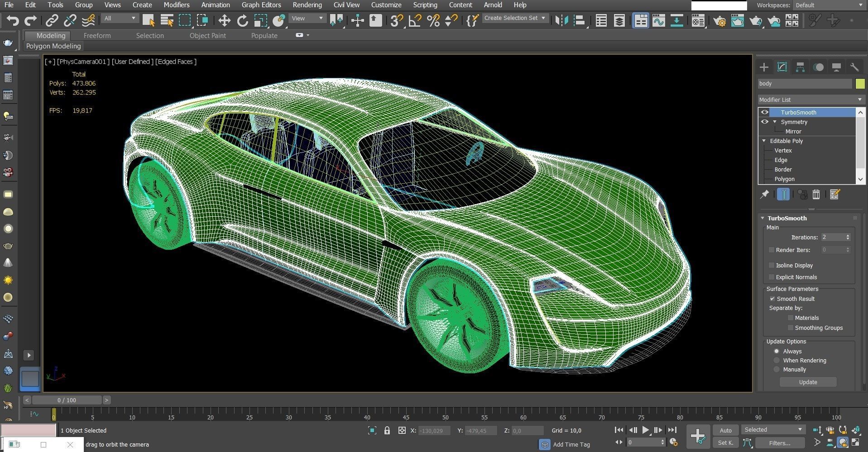Click the Configure Modifier Sets icon

coord(835,194)
